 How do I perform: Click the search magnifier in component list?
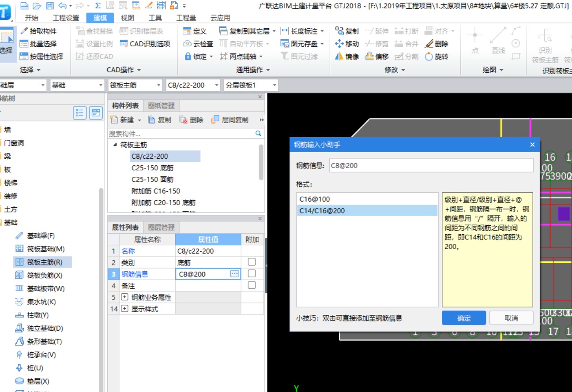coord(258,133)
